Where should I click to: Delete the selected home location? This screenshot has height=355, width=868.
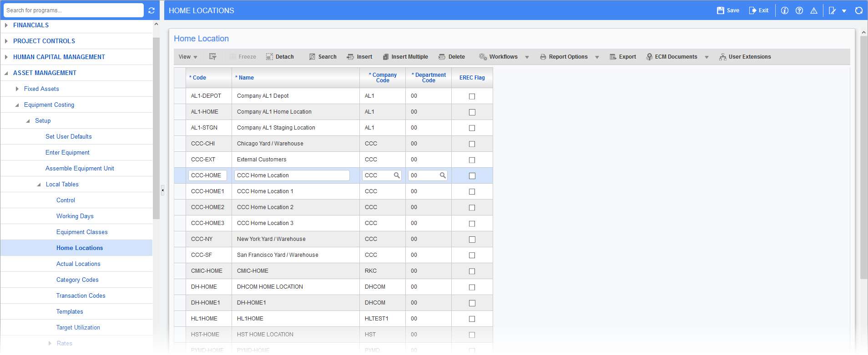[451, 57]
